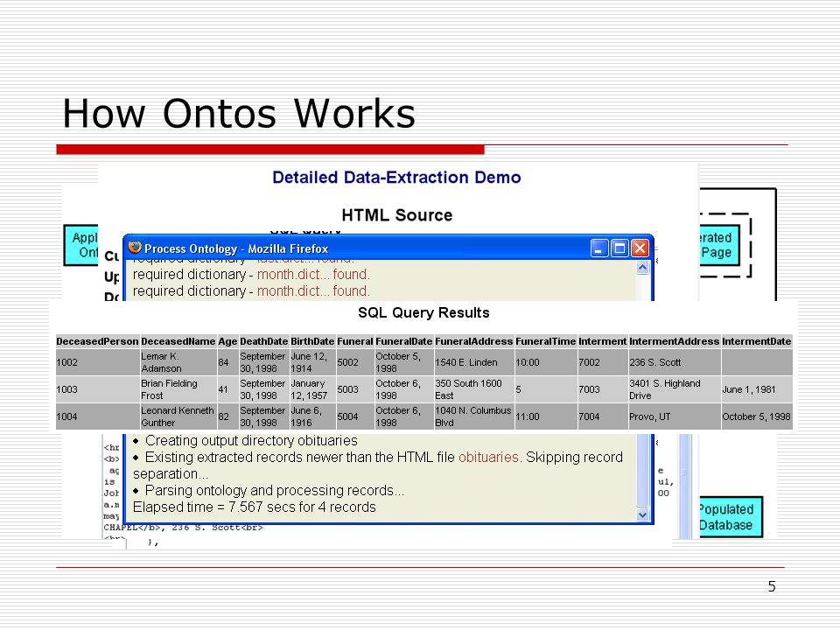This screenshot has width=840, height=630.
Task: Click the Populated Database box in diagram
Action: point(731,517)
